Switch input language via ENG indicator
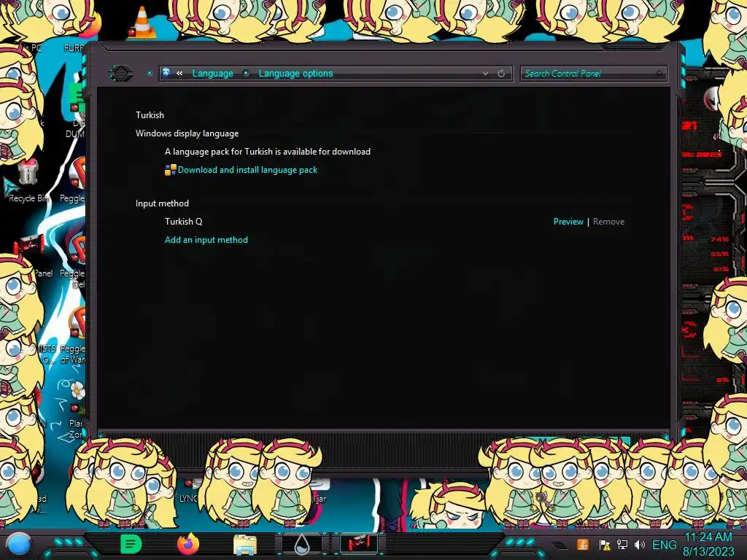 pos(664,545)
